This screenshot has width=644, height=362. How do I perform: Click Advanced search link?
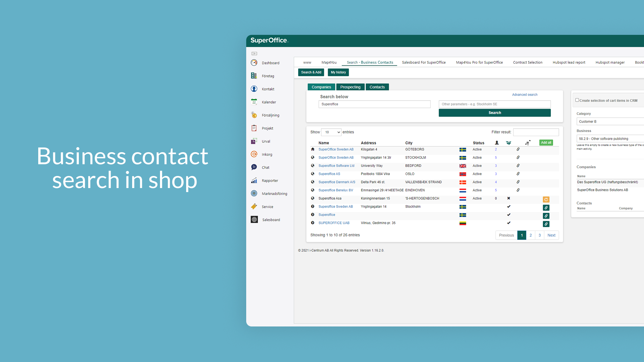pyautogui.click(x=525, y=95)
